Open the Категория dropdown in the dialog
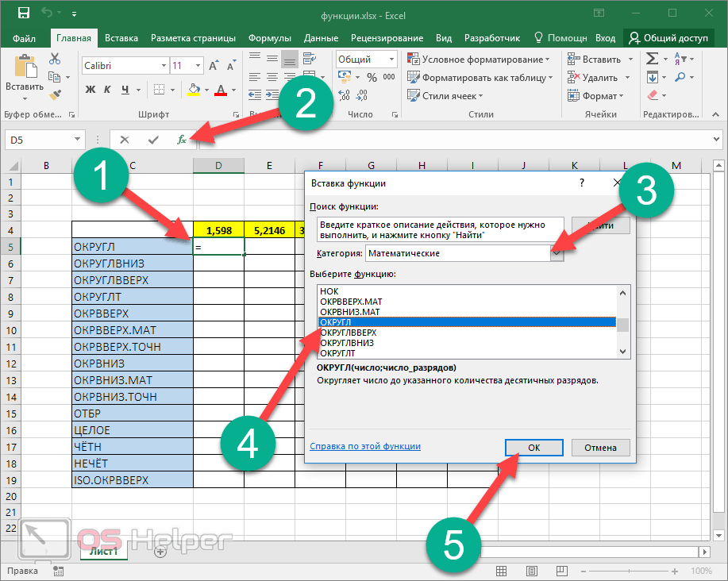728x581 pixels. point(557,253)
